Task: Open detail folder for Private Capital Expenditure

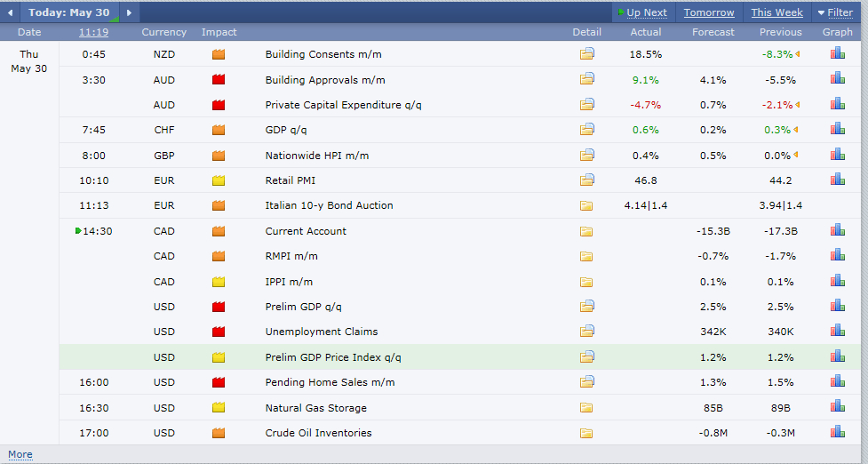Action: click(x=586, y=104)
